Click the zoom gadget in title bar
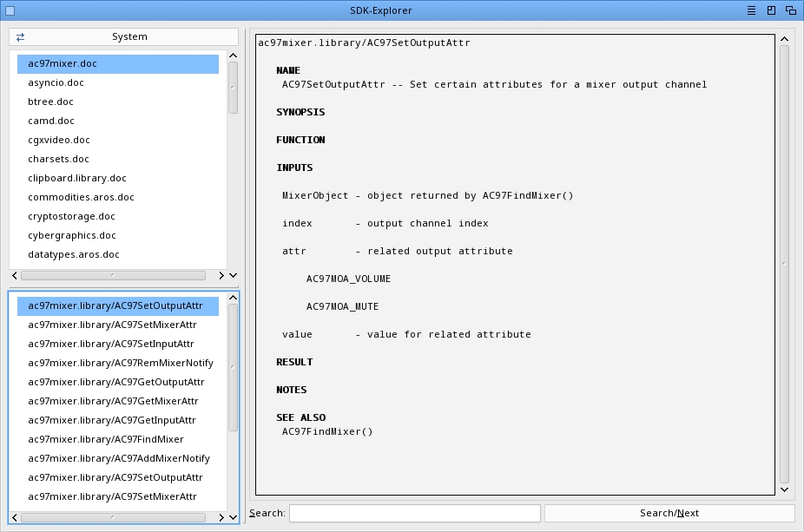The height and width of the screenshot is (532, 804). click(771, 10)
